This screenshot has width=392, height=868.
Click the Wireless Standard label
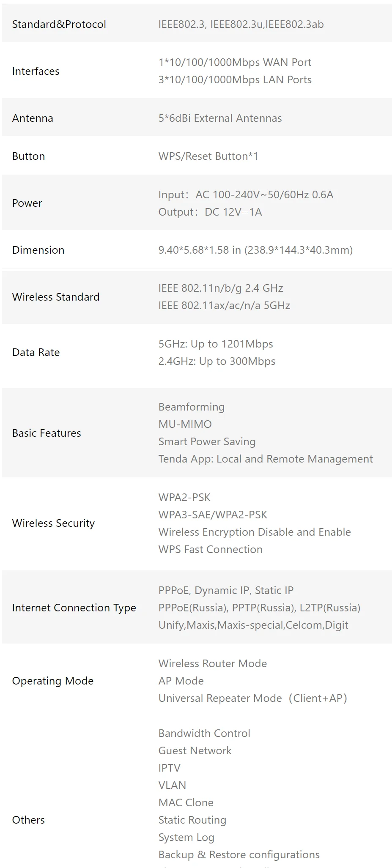[56, 297]
